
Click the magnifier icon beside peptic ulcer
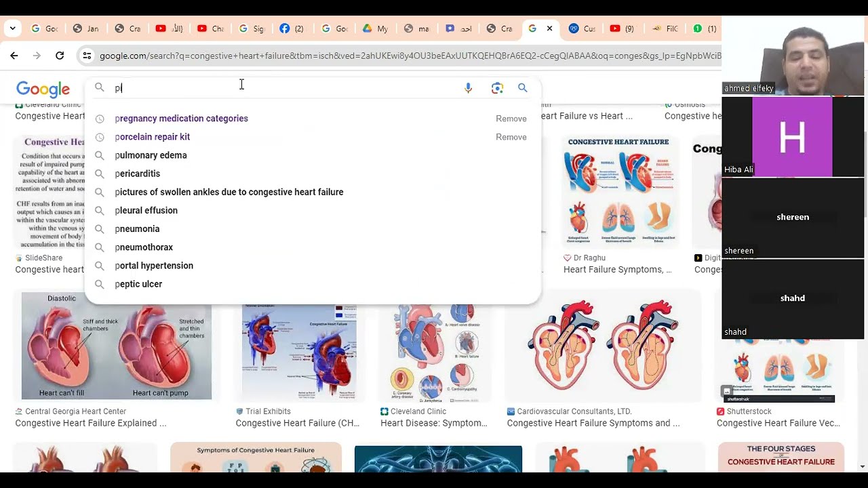tap(100, 284)
